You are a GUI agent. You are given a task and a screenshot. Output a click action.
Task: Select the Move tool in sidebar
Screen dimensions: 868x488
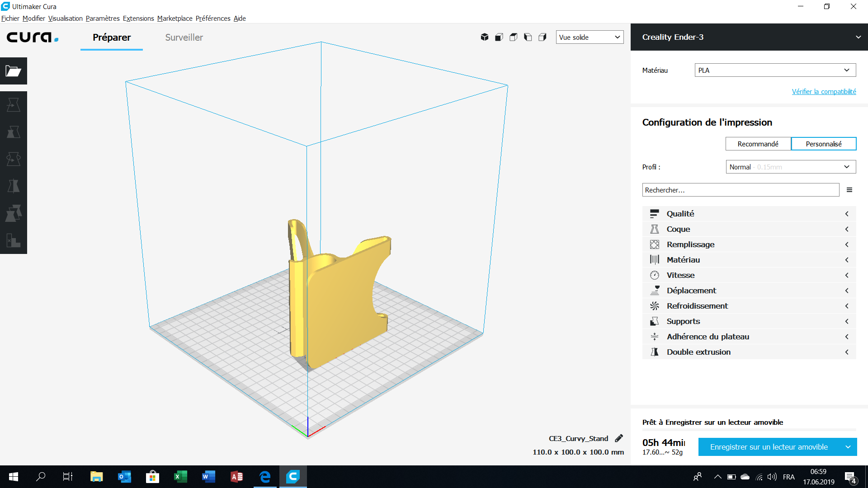pos(14,105)
